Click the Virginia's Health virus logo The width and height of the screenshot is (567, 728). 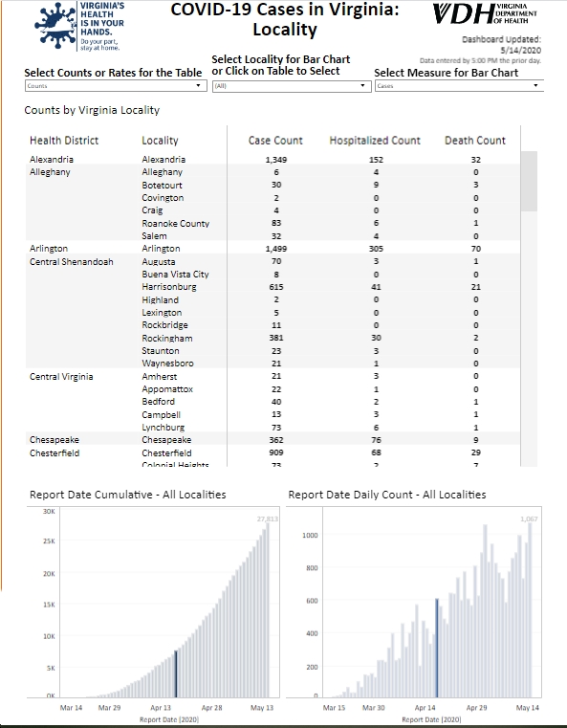coord(78,26)
